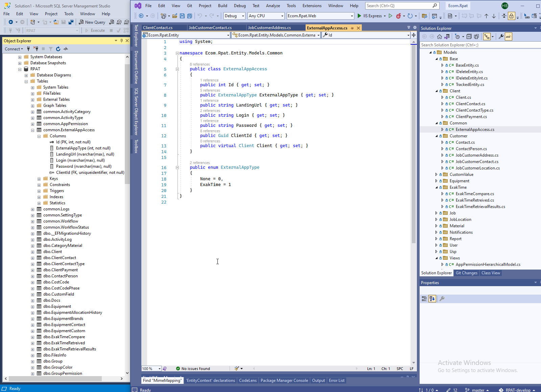Open Visual Studio Extensions menu
Viewport: 541px width, 392px height.
[312, 6]
